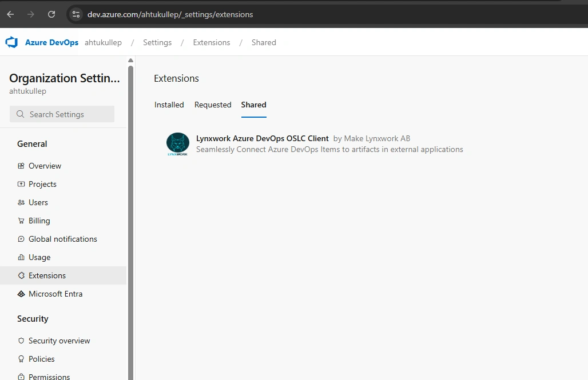Click the Overview sidebar icon
This screenshot has width=588, height=380.
pos(21,166)
